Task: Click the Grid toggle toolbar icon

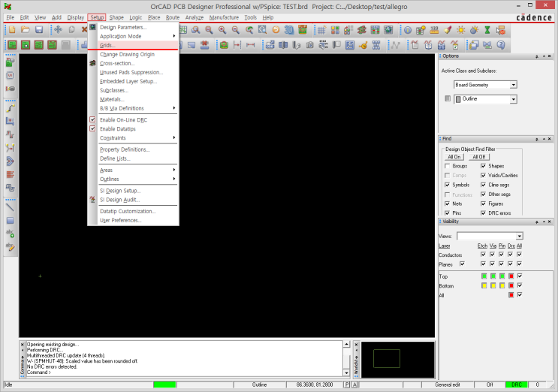Action: point(321,30)
